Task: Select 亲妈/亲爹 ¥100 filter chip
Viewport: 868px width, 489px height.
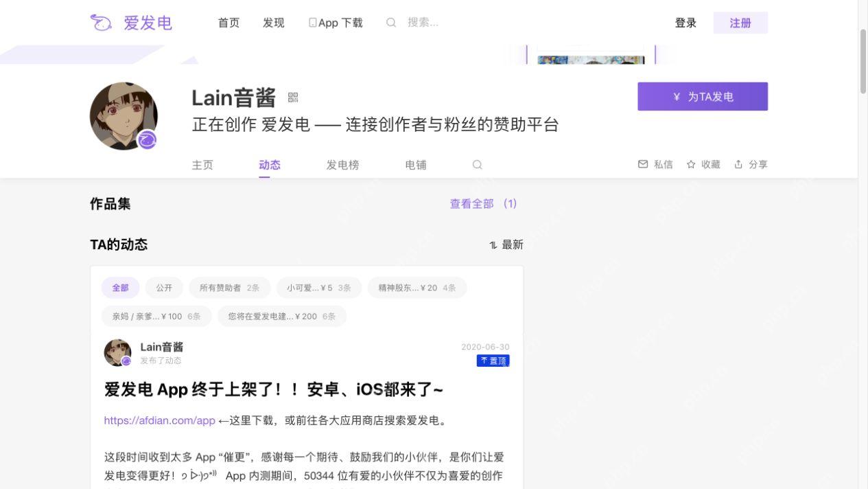Action: pyautogui.click(x=156, y=317)
